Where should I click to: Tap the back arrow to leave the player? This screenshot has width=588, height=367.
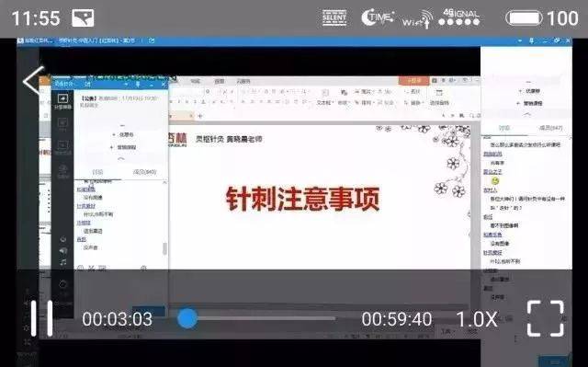coord(33,81)
